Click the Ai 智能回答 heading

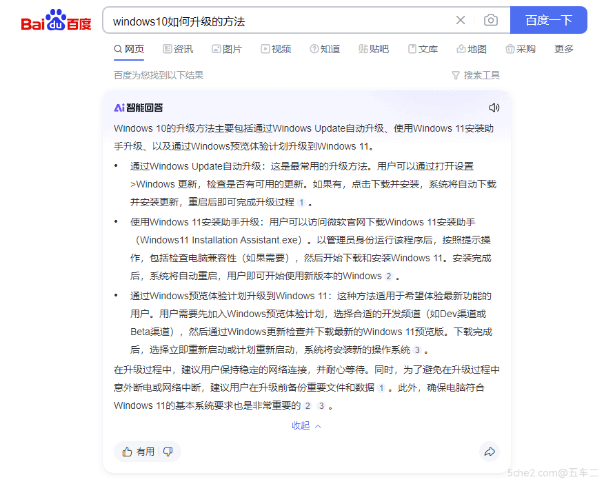139,108
